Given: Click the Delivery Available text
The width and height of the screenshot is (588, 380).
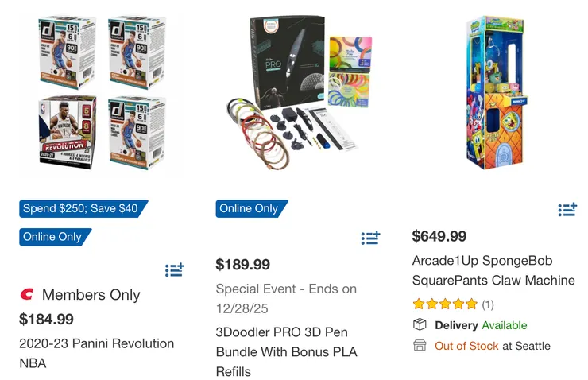Looking at the screenshot, I should tap(481, 325).
